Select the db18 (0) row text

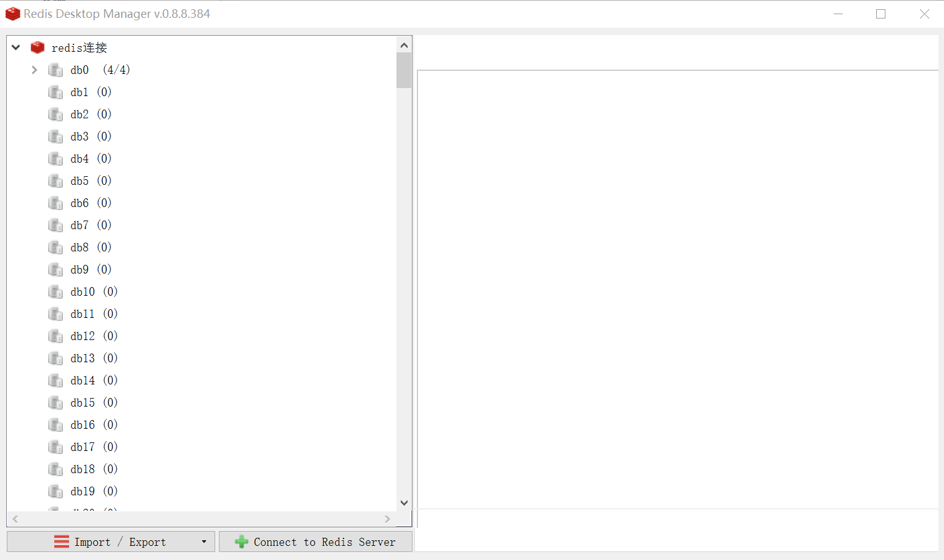pos(94,469)
